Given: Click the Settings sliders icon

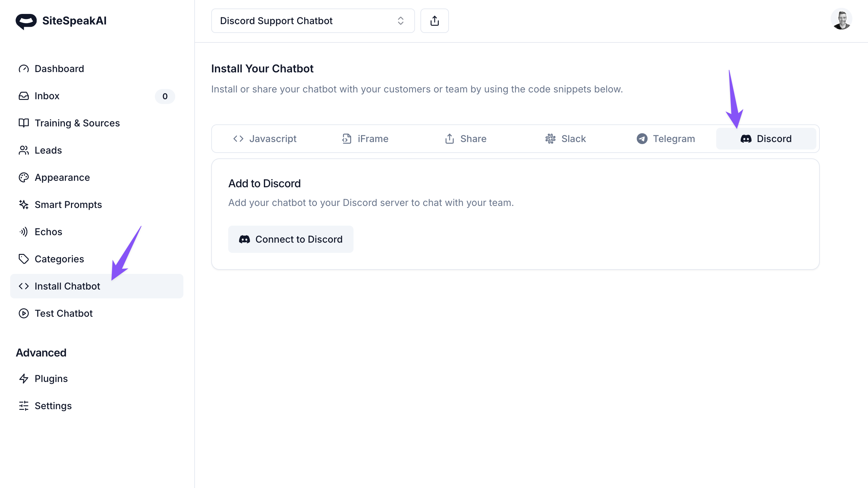Looking at the screenshot, I should tap(23, 406).
